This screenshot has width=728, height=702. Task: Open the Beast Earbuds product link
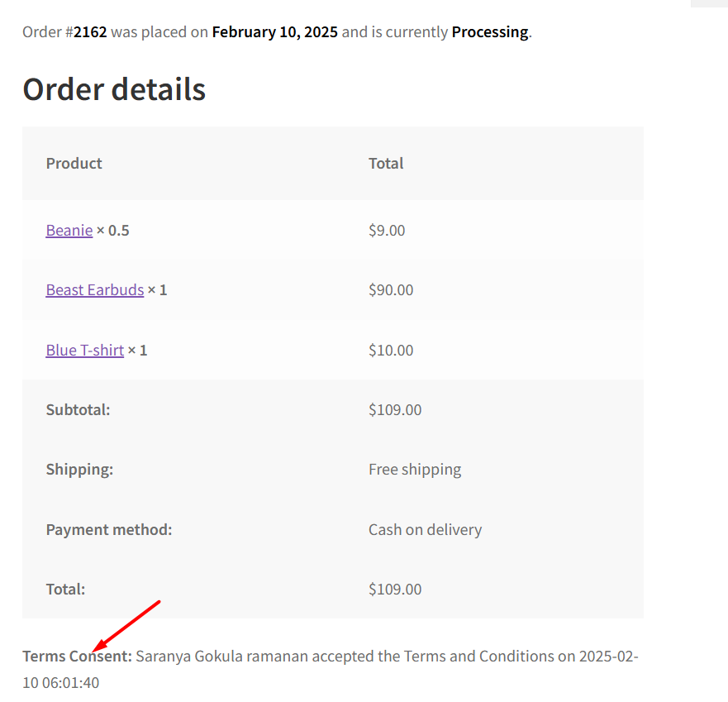95,290
